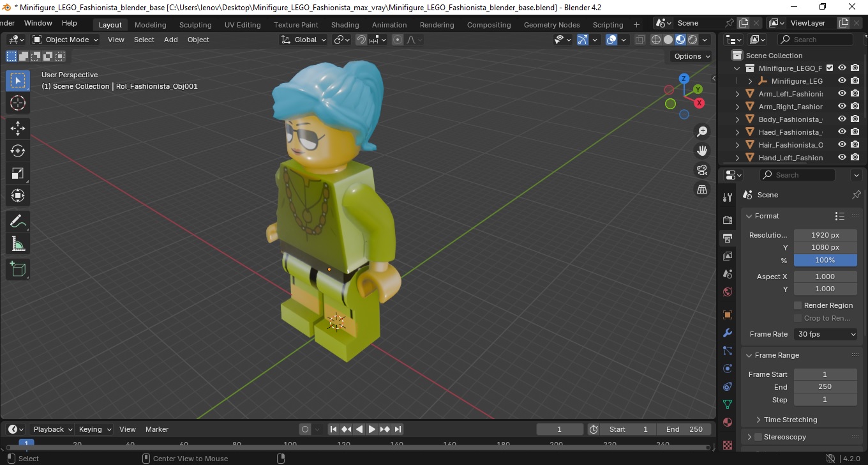Click the pan view hand icon

(702, 151)
